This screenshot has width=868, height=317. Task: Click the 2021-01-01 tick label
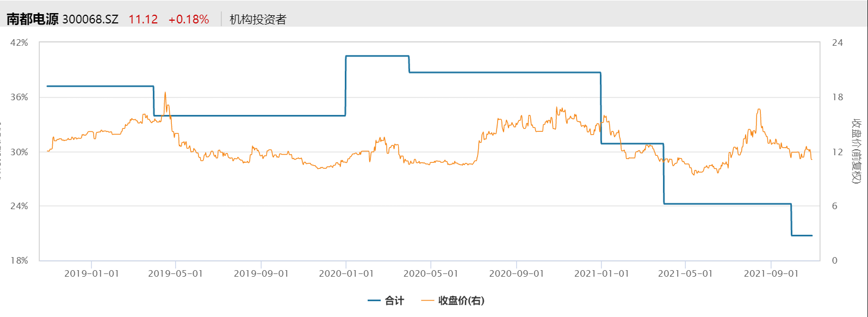tap(601, 273)
